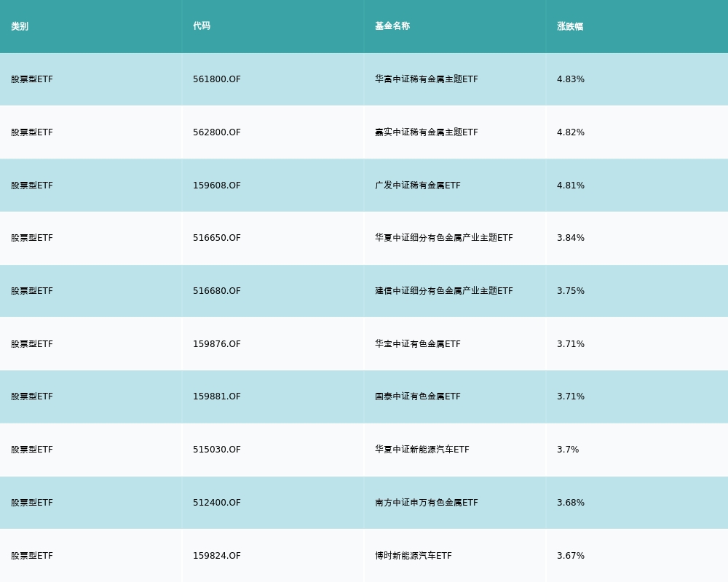
Task: Select code 159881.OF
Action: pyautogui.click(x=217, y=396)
